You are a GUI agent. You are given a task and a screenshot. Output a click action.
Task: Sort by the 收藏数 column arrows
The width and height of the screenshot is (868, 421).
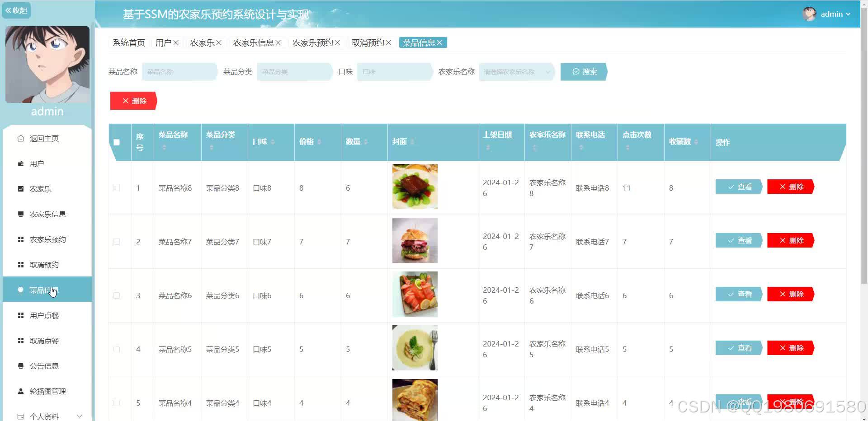click(x=696, y=142)
